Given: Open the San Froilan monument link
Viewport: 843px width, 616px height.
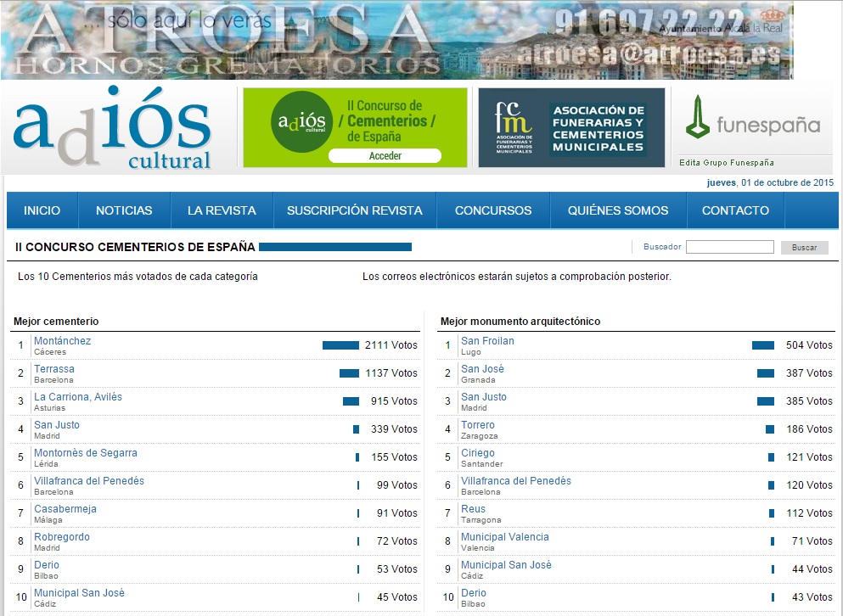Looking at the screenshot, I should pyautogui.click(x=487, y=341).
